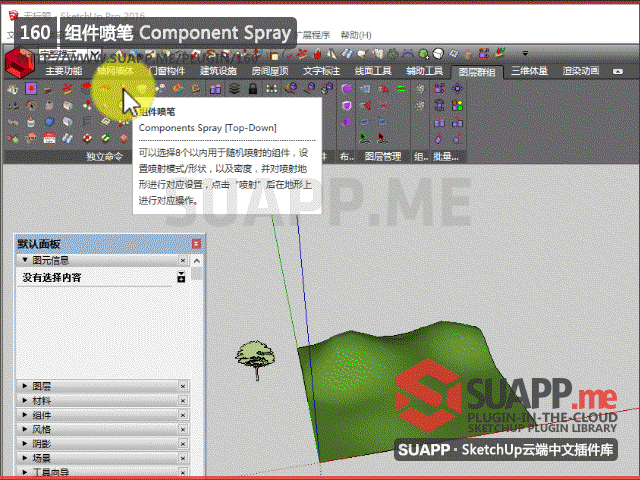Click the 图层管理 group label

[383, 156]
